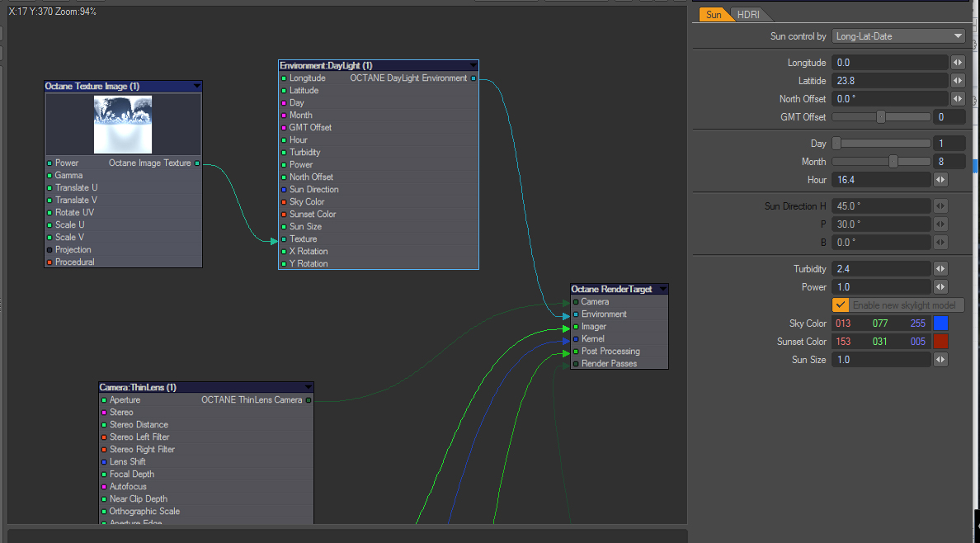Click the GMT Offset slider
Viewport: 980px width, 543px height.
(x=881, y=117)
